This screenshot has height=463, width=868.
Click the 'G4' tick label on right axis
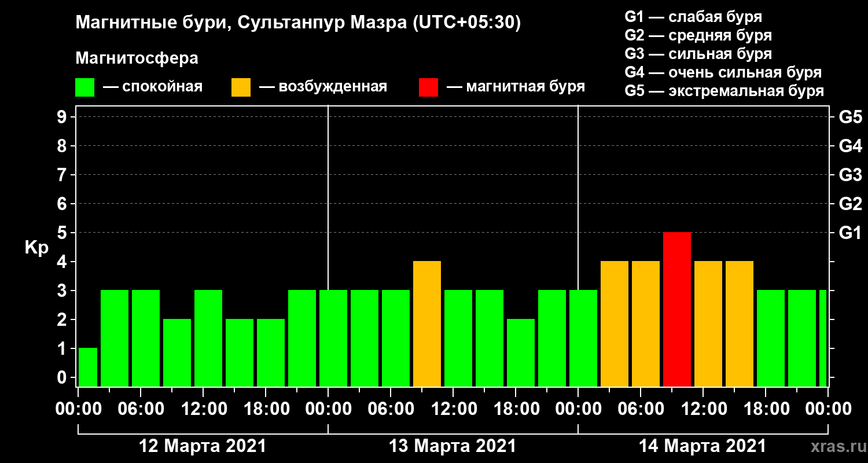(850, 146)
